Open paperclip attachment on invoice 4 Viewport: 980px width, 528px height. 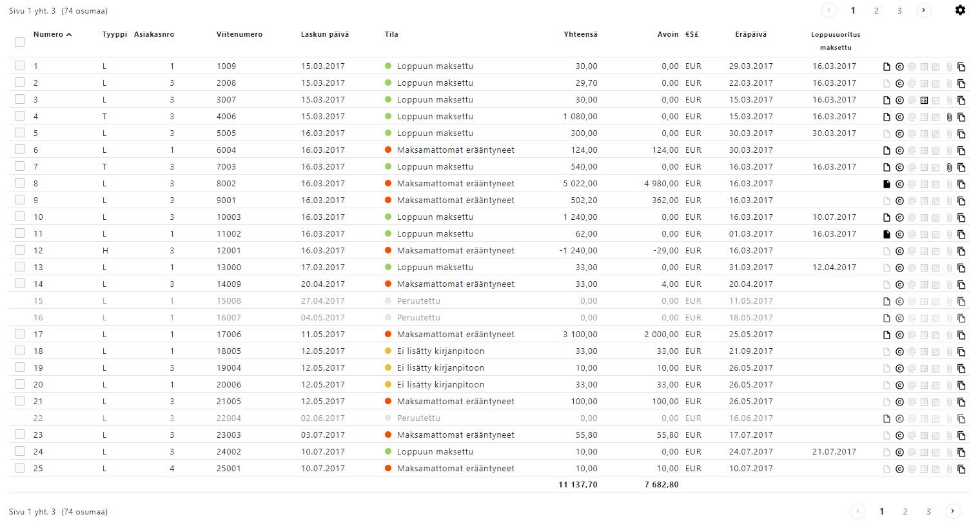pyautogui.click(x=949, y=117)
